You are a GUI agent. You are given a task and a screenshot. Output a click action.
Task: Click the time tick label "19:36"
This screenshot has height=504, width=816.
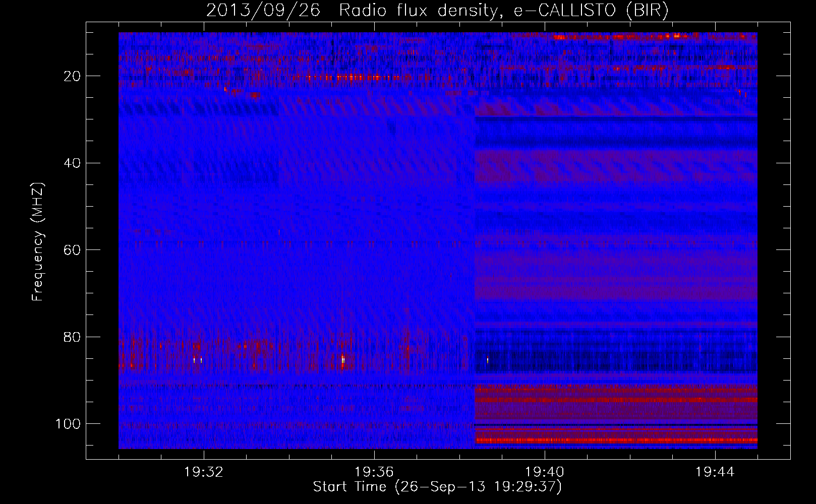tap(374, 472)
